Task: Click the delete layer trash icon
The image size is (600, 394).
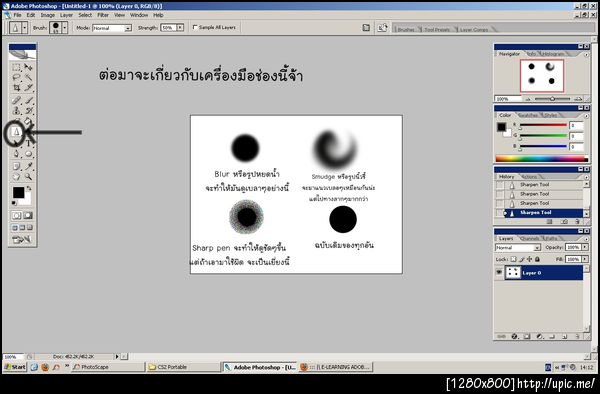Action: [578, 337]
